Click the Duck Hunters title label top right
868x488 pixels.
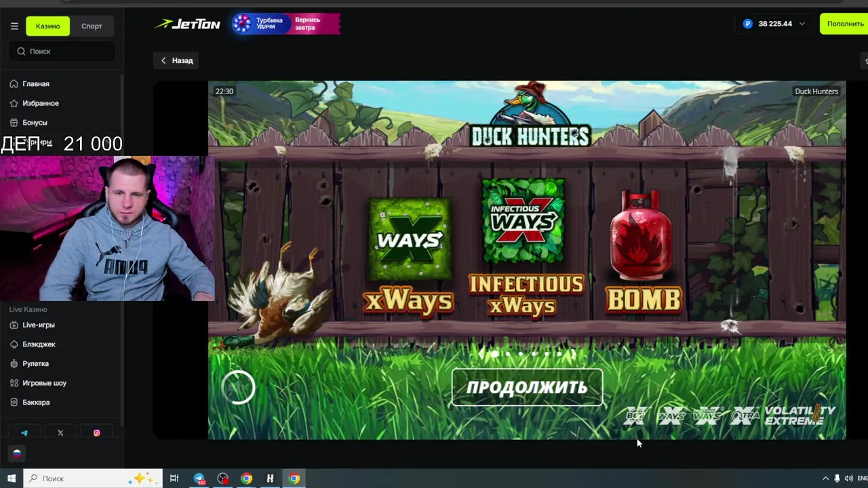816,91
